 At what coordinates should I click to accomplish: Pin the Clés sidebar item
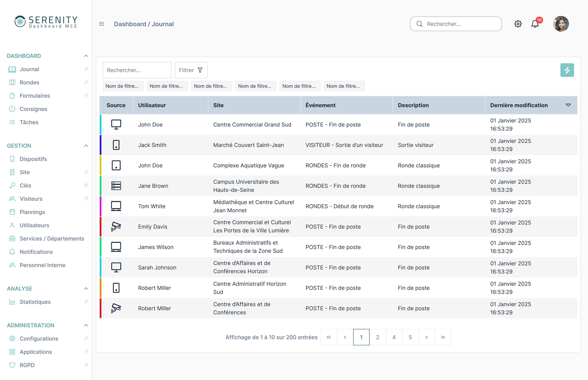coord(86,185)
